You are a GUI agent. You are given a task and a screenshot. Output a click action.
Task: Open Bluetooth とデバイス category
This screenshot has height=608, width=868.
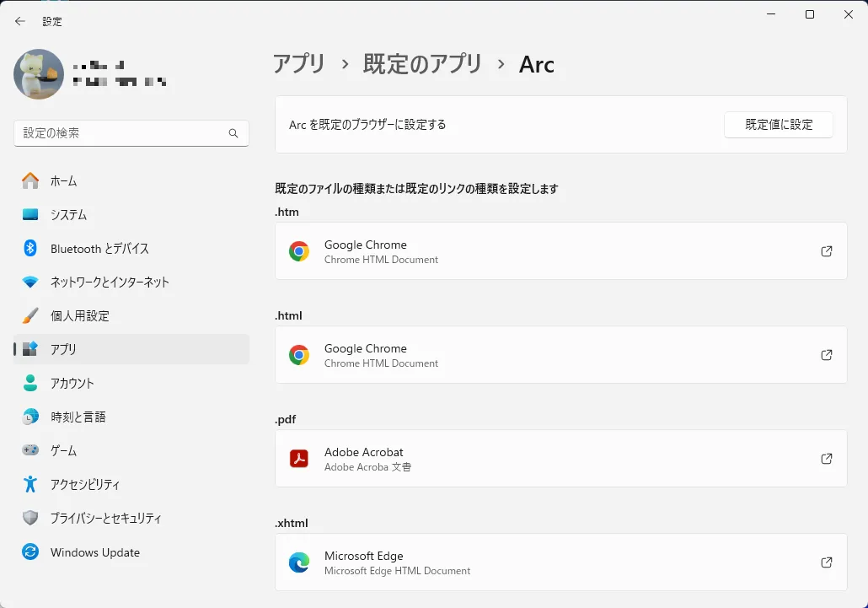click(131, 248)
